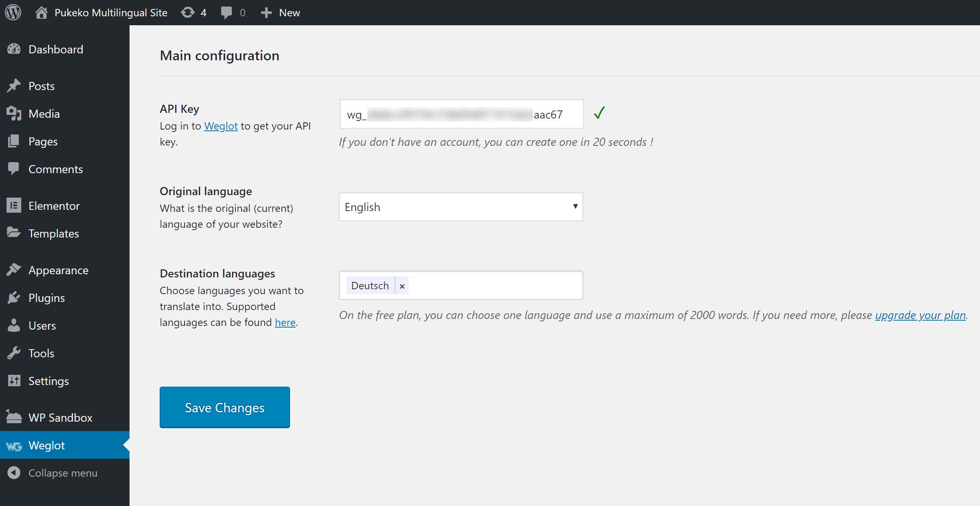
Task: Click the Destination languages label
Action: pos(218,273)
